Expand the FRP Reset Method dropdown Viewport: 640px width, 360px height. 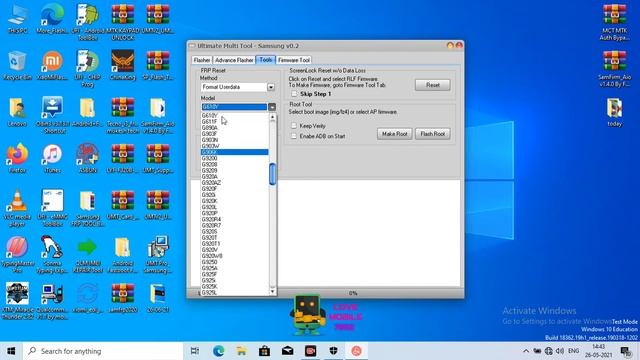pos(271,87)
